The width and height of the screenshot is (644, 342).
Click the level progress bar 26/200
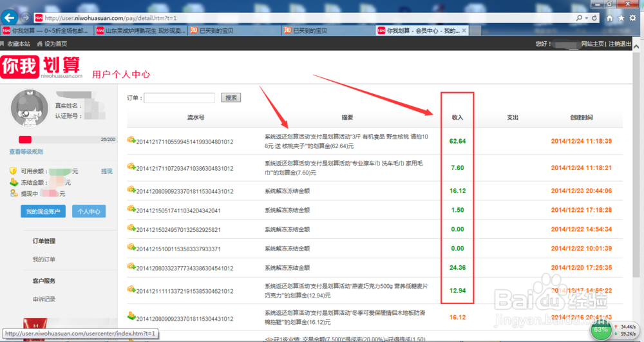[66, 140]
